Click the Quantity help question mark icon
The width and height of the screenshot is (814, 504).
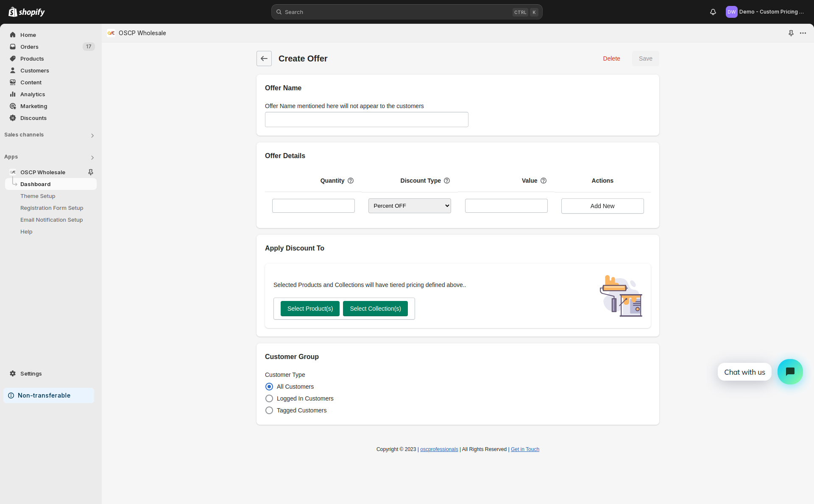tap(351, 181)
